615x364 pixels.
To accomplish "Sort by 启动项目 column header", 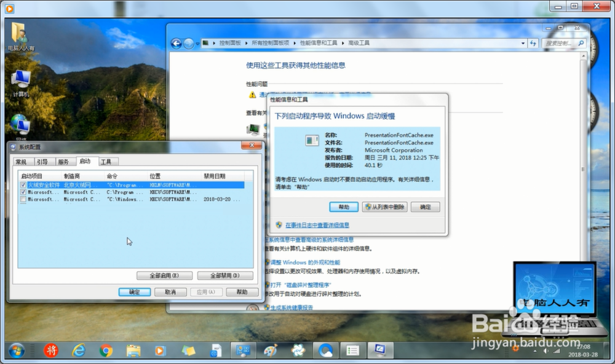I will (x=39, y=176).
